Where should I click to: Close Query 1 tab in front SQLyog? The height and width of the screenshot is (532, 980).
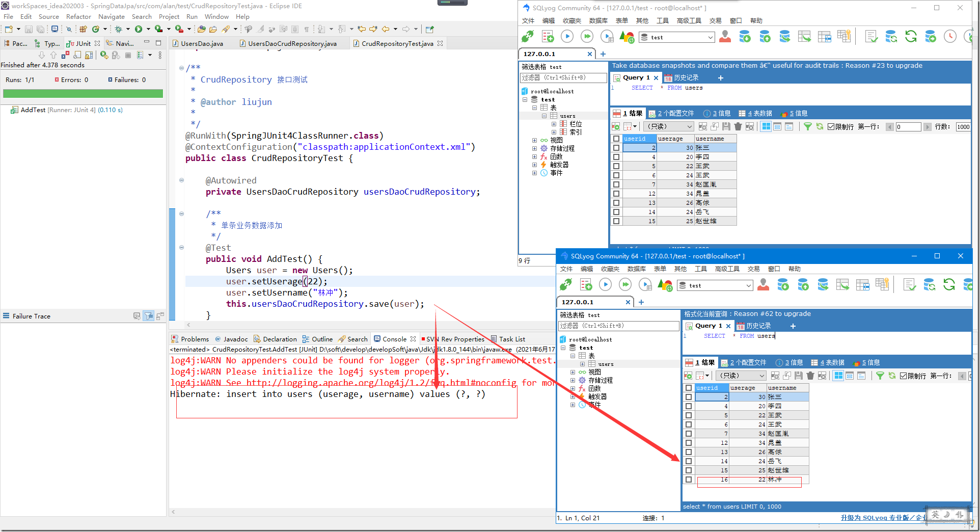point(728,326)
